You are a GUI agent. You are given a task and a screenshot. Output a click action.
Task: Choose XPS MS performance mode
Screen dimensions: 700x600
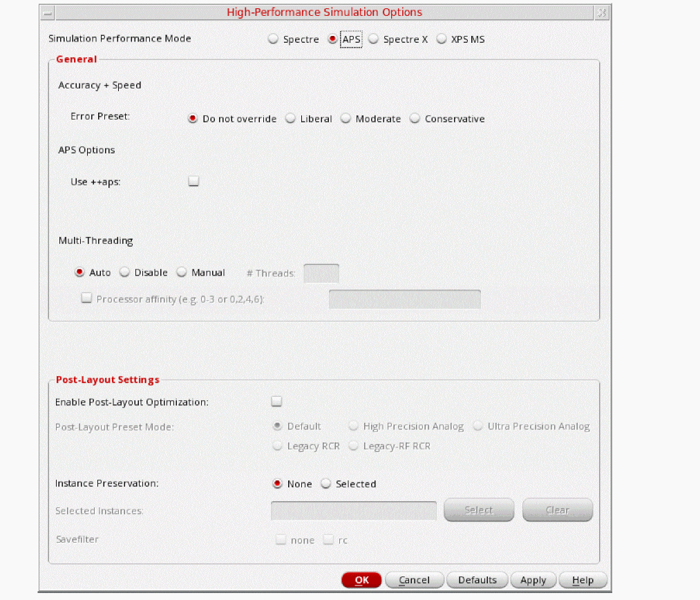tap(442, 39)
